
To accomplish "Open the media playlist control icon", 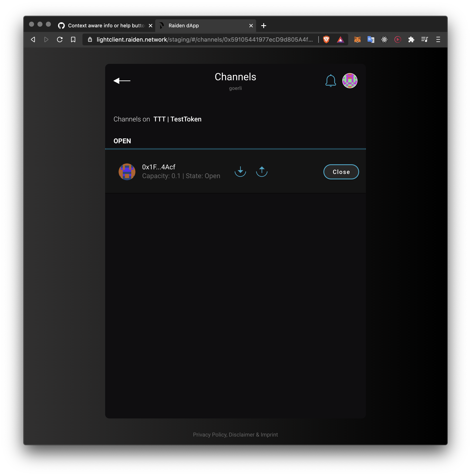I will [x=424, y=39].
